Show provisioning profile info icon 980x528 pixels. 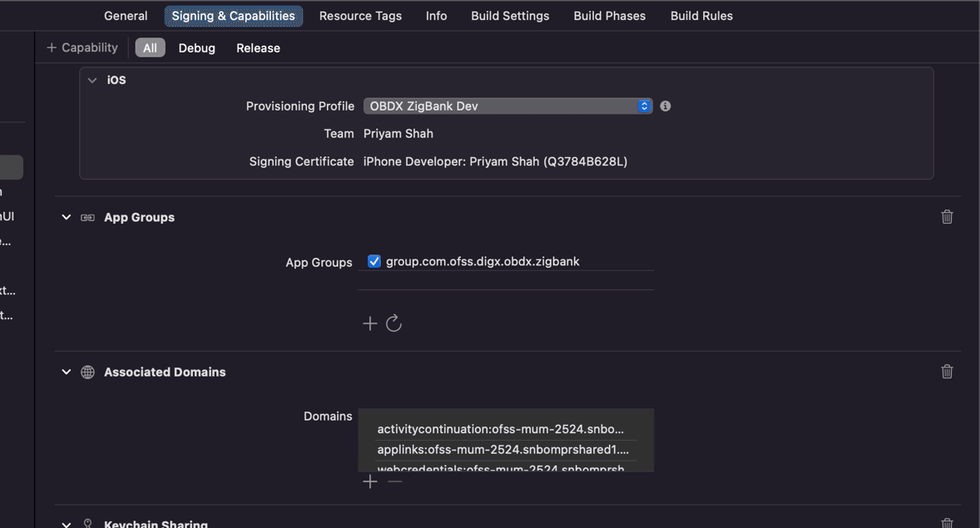click(x=665, y=106)
